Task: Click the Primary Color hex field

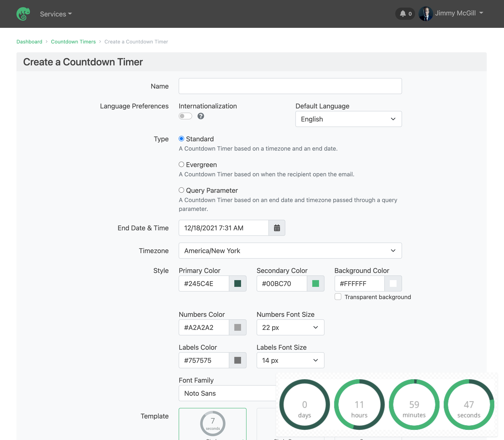Action: pos(204,283)
